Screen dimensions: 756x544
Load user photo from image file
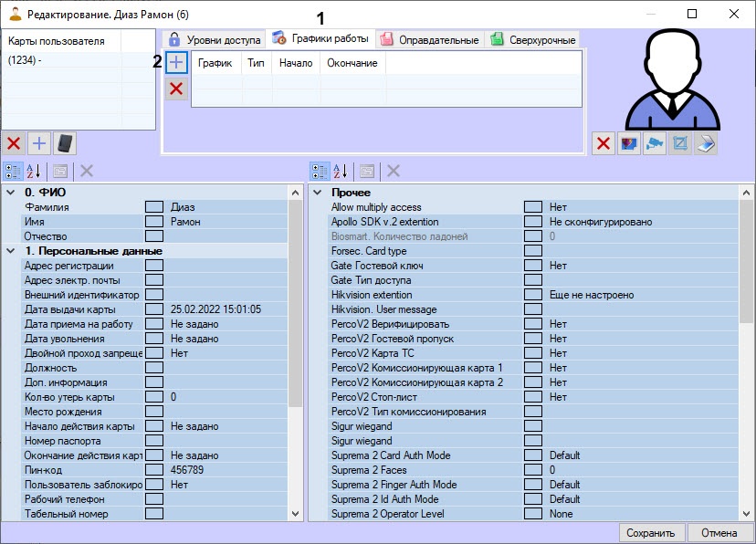pos(628,143)
